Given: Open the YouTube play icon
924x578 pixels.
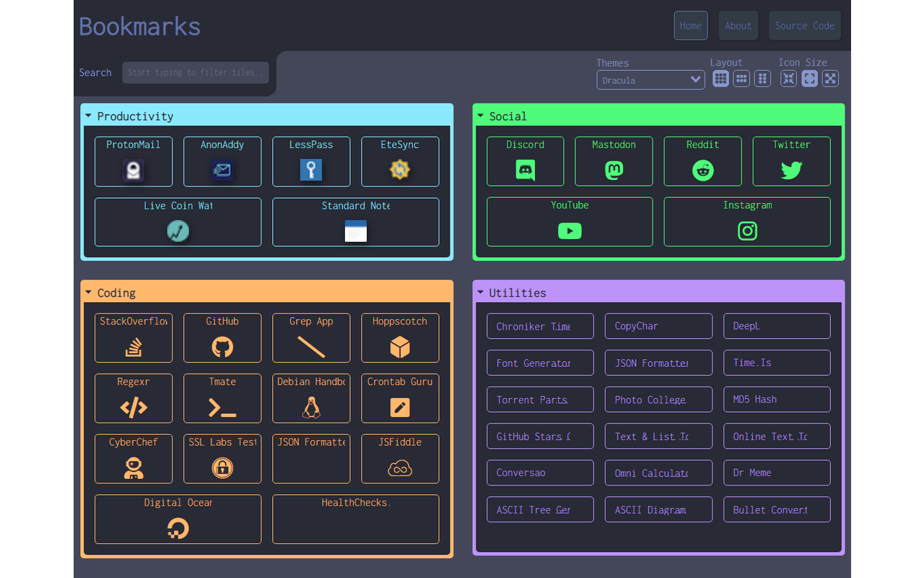Looking at the screenshot, I should [x=570, y=231].
